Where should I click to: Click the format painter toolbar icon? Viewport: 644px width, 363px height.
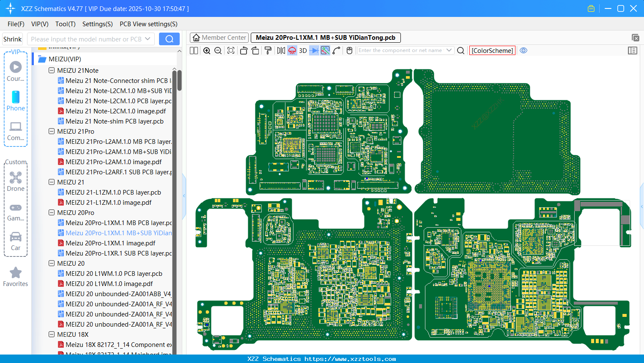(x=268, y=51)
